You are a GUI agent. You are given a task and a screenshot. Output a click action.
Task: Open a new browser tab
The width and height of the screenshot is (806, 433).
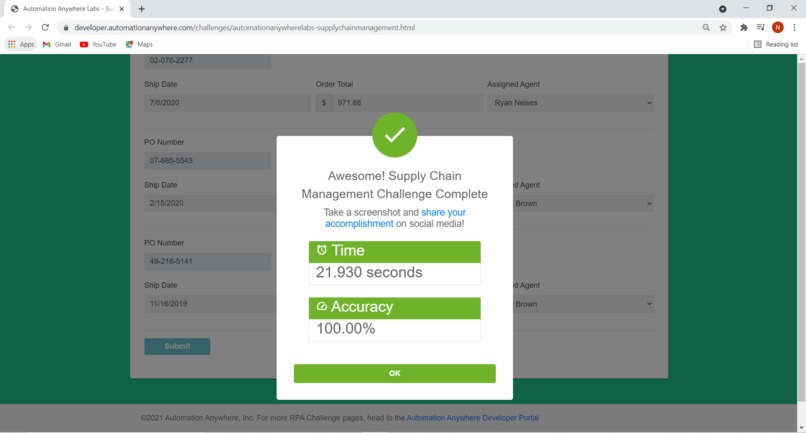tap(141, 9)
